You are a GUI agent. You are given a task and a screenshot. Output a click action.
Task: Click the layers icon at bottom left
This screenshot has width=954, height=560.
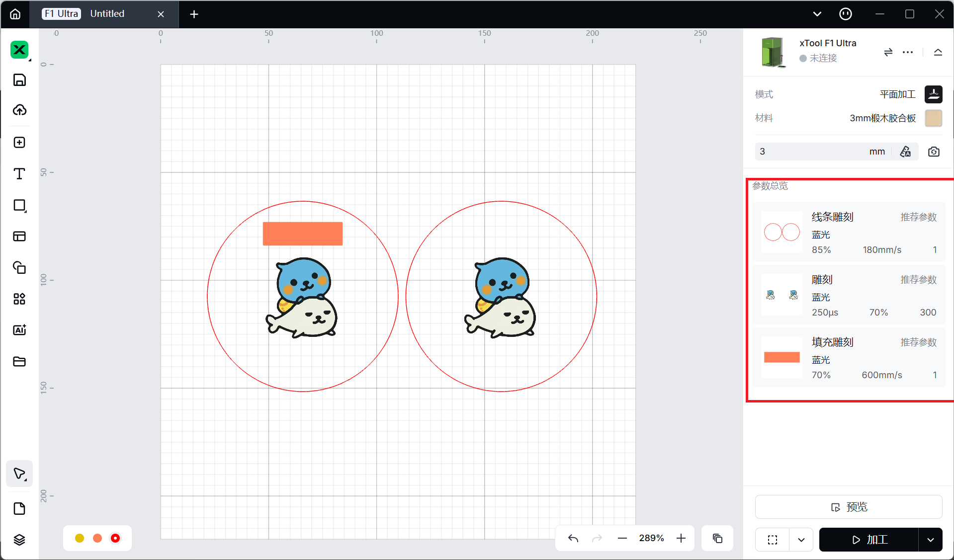[x=19, y=540]
